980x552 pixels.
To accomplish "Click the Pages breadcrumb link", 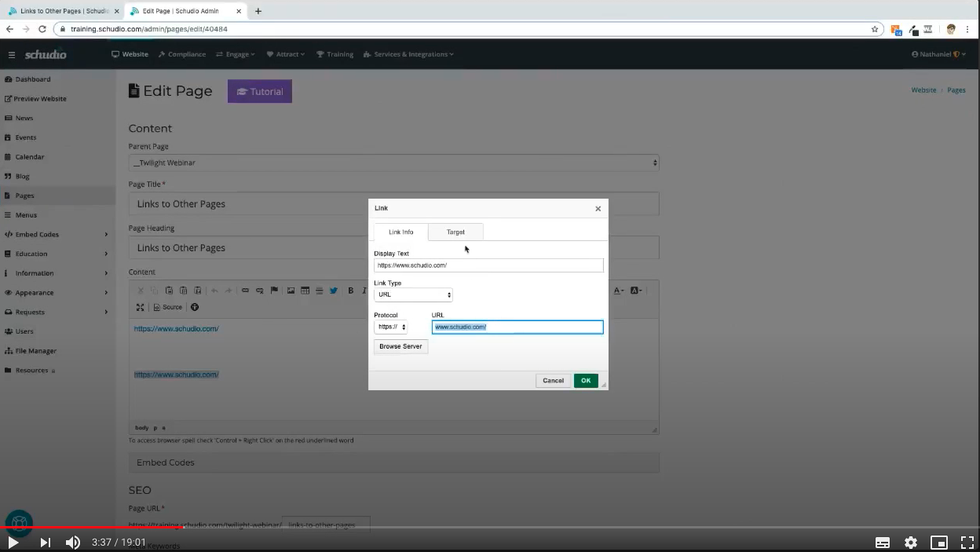I will [x=956, y=90].
